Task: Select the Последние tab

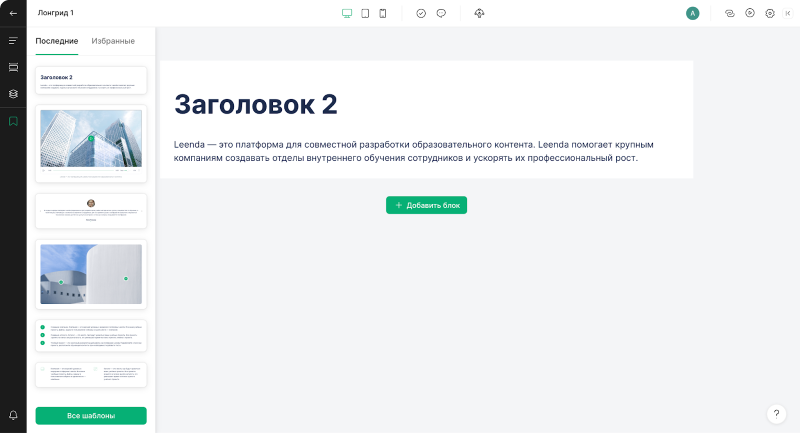Action: [57, 41]
